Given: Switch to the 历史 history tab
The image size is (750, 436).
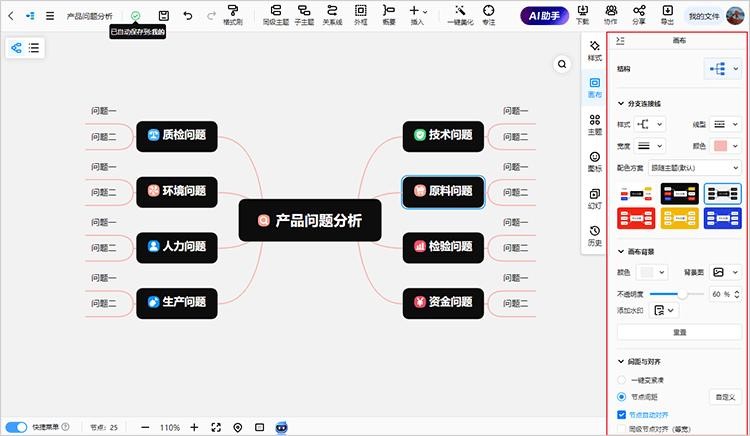Looking at the screenshot, I should (x=595, y=235).
